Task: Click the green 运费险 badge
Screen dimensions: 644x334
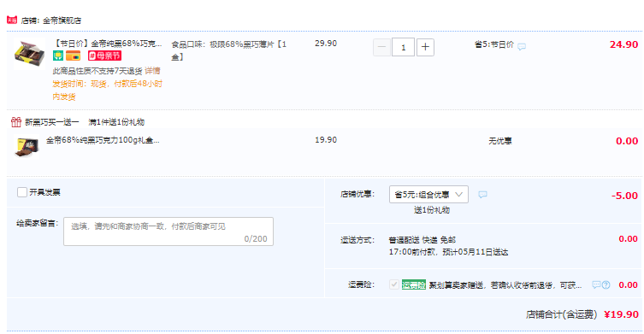Action: pyautogui.click(x=414, y=284)
